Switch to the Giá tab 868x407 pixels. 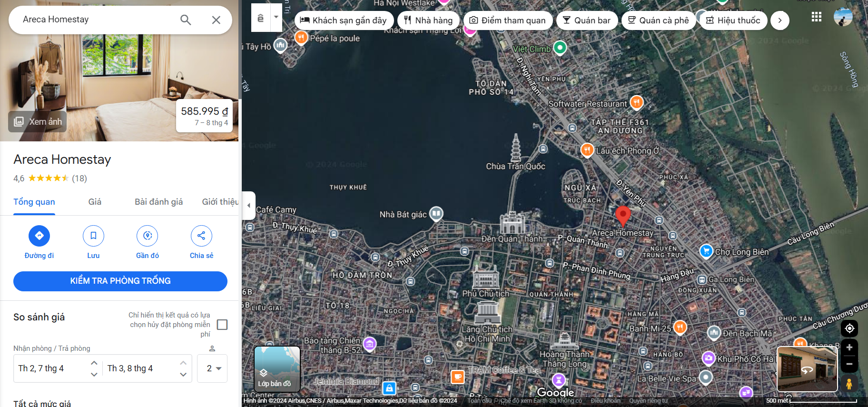click(x=95, y=202)
